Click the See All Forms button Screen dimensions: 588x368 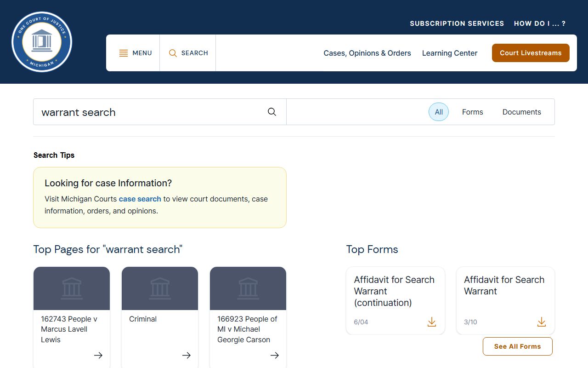(x=518, y=346)
